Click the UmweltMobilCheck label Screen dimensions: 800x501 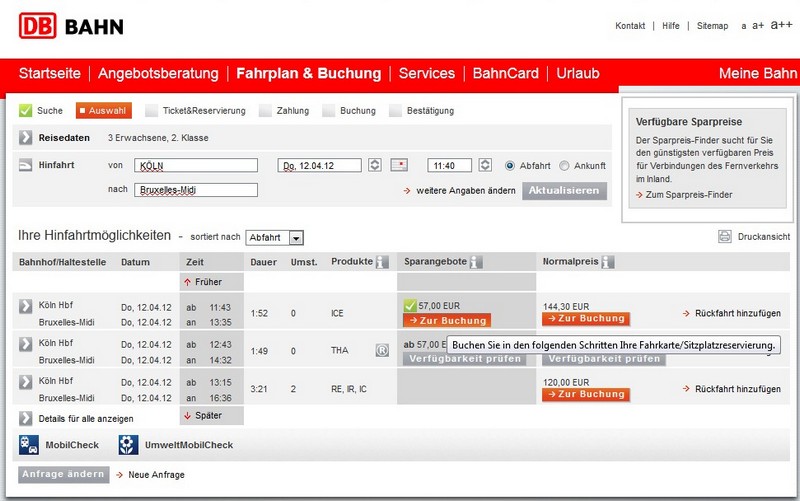tap(189, 445)
